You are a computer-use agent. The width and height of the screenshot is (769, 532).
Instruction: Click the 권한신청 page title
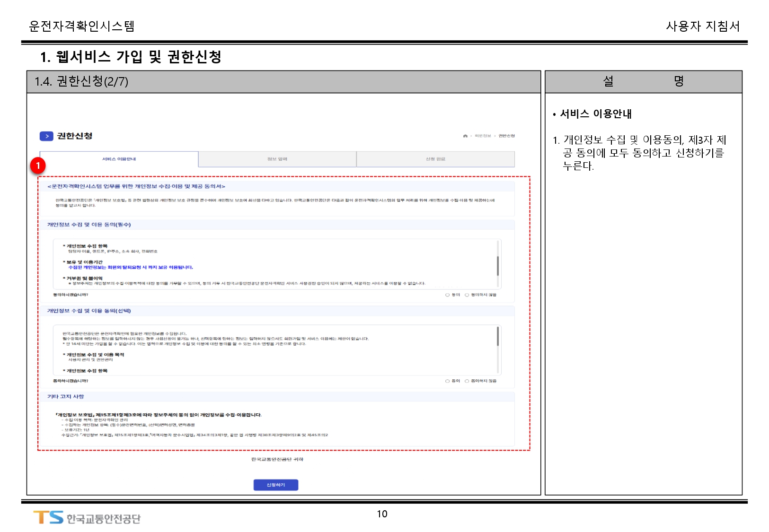(x=74, y=136)
